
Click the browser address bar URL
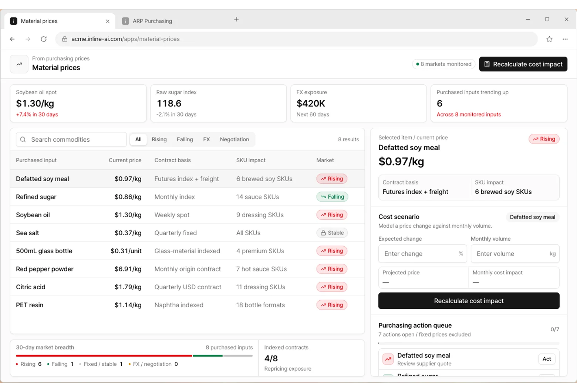(x=125, y=39)
